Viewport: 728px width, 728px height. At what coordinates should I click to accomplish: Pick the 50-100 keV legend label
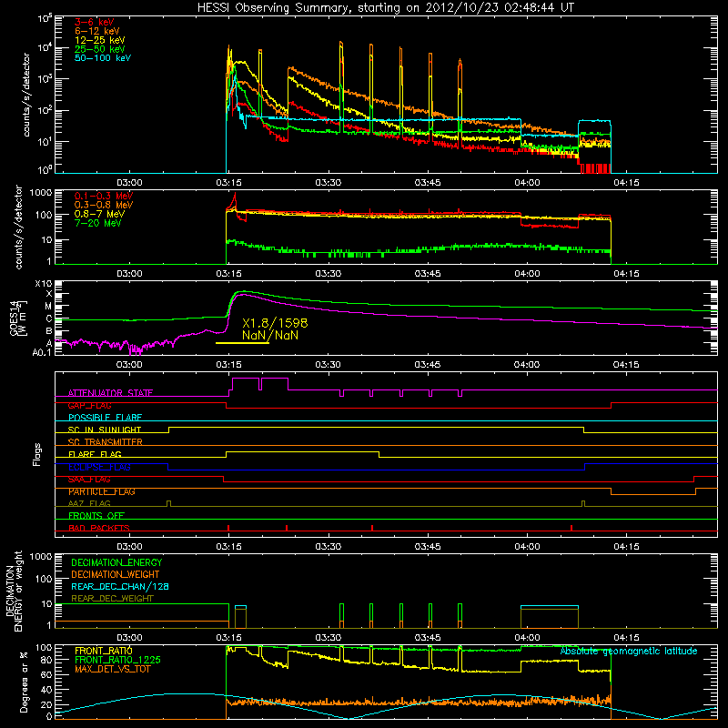[103, 58]
